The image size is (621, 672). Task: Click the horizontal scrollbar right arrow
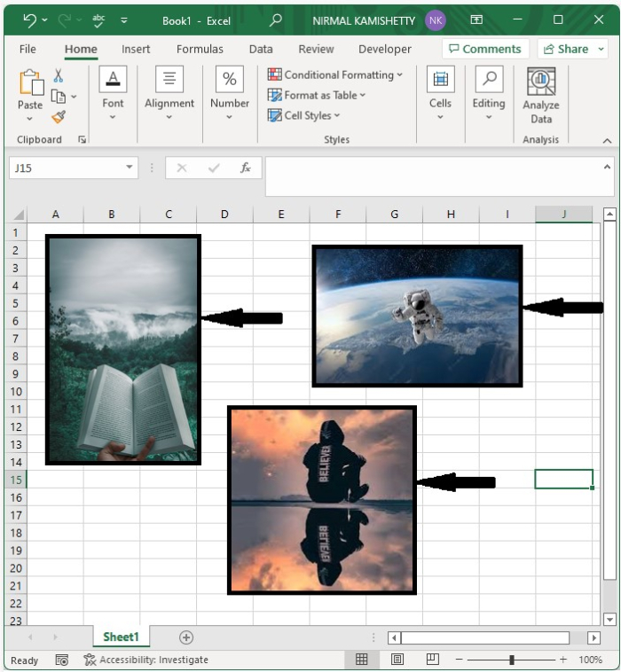pos(593,637)
